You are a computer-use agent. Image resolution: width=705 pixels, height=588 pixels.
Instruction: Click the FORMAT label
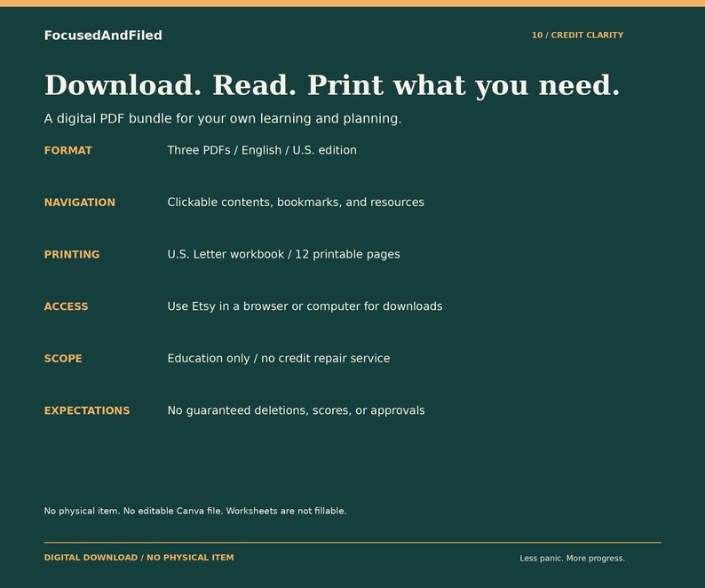[x=67, y=150]
